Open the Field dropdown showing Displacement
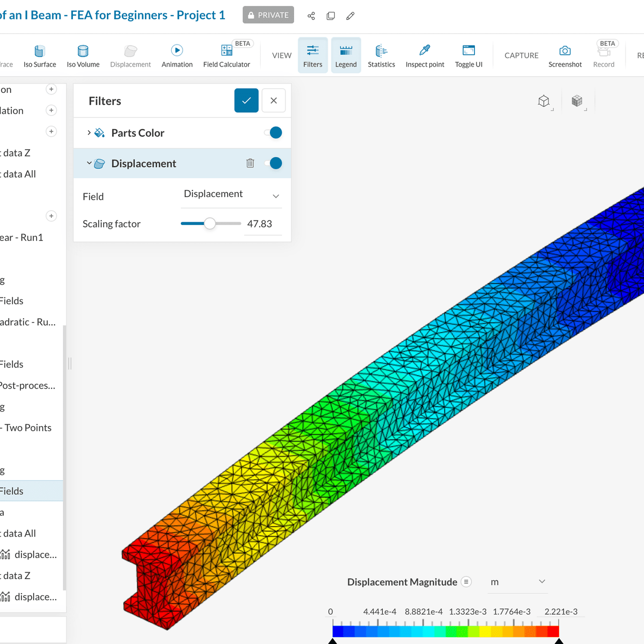The image size is (644, 644). click(231, 194)
